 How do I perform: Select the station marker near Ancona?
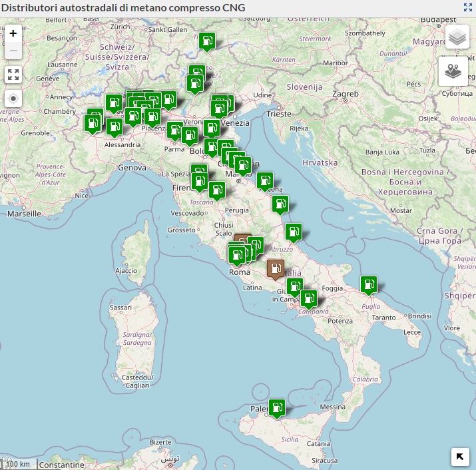coord(265,182)
